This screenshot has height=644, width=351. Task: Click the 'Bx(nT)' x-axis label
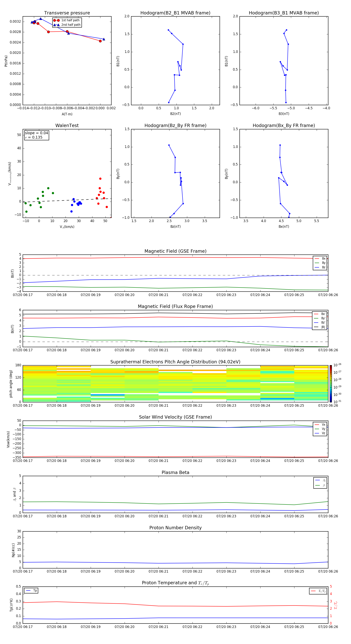click(284, 227)
